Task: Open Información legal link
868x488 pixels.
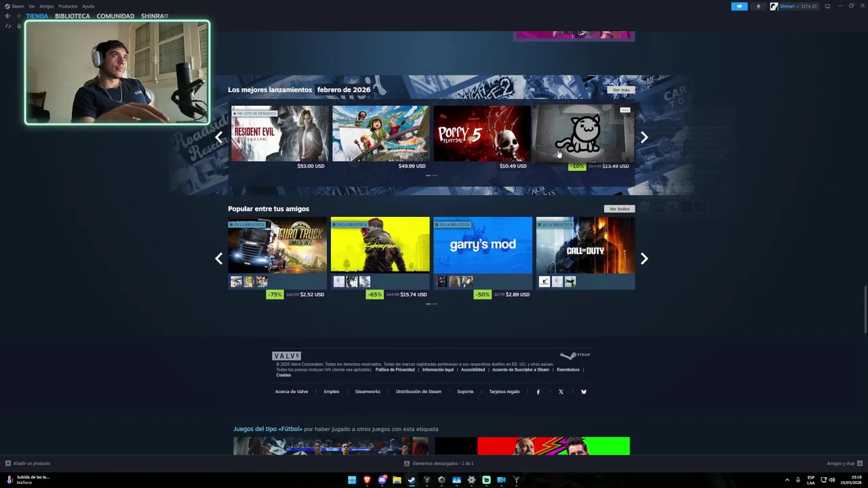Action: coord(438,370)
